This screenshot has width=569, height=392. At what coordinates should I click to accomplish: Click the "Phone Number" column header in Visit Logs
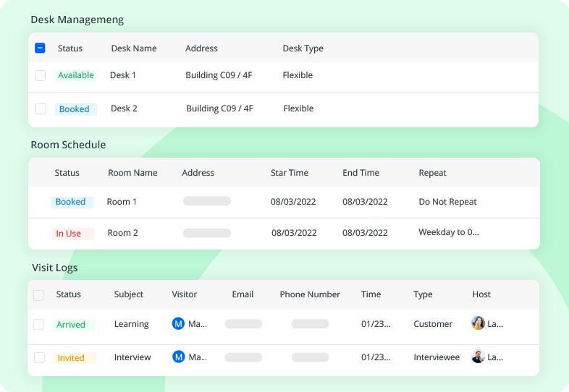tap(310, 294)
